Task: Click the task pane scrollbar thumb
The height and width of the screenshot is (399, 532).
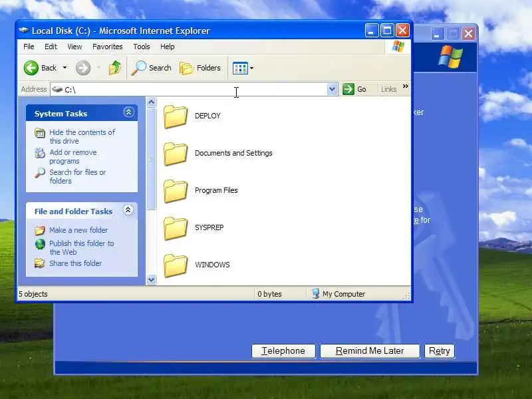Action: (x=152, y=159)
